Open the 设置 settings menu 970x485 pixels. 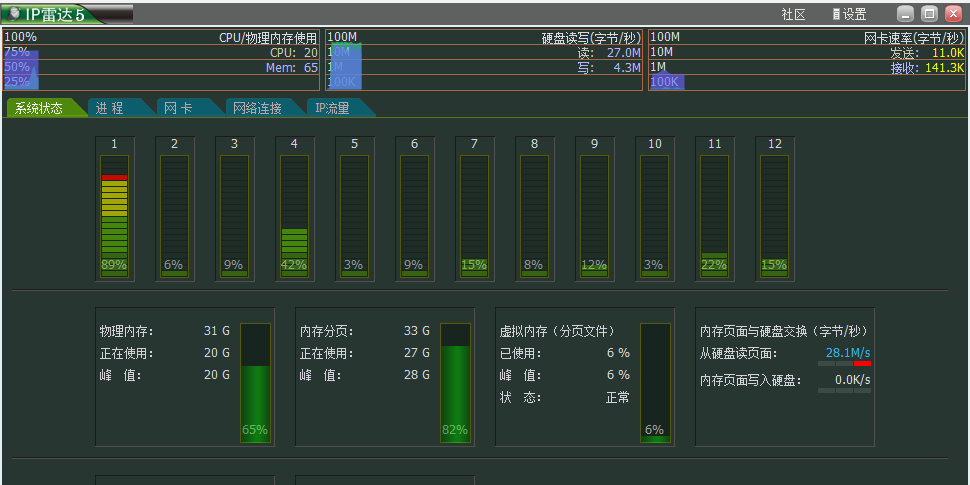click(x=849, y=14)
